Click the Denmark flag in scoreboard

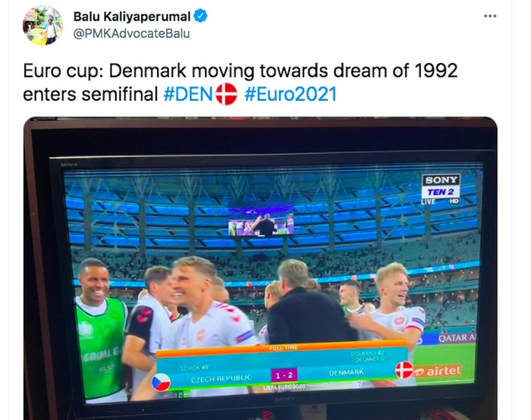pyautogui.click(x=404, y=369)
